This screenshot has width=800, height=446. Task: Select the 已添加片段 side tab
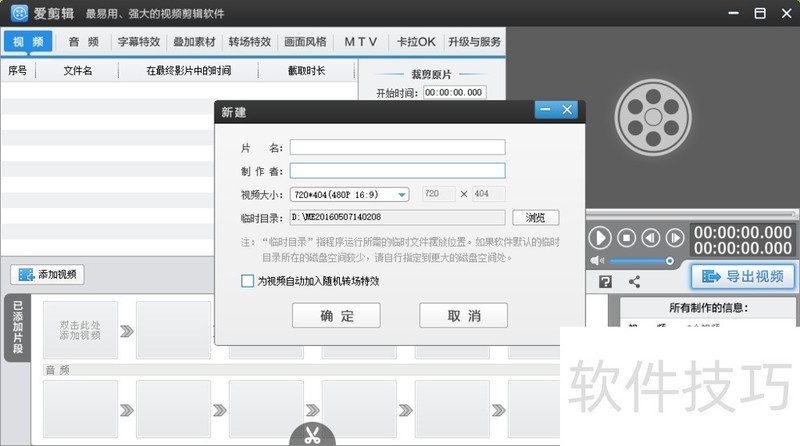click(x=17, y=328)
